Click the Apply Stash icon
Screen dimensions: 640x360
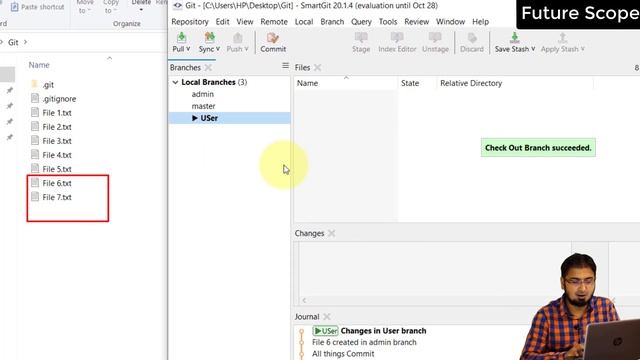tap(562, 38)
